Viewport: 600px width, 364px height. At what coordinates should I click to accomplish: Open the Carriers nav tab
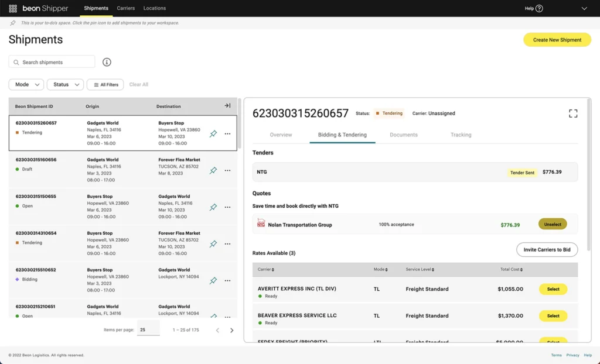pos(126,8)
